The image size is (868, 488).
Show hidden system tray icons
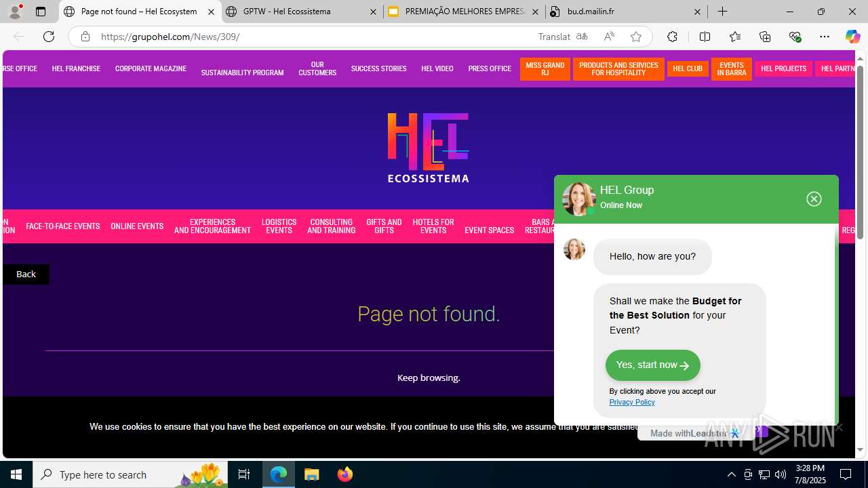(731, 474)
